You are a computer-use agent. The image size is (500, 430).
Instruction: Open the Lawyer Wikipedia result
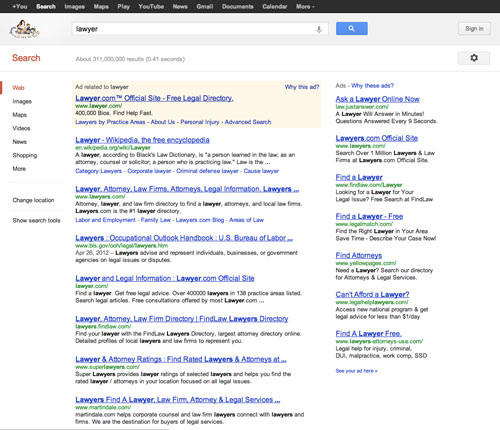[x=142, y=140]
